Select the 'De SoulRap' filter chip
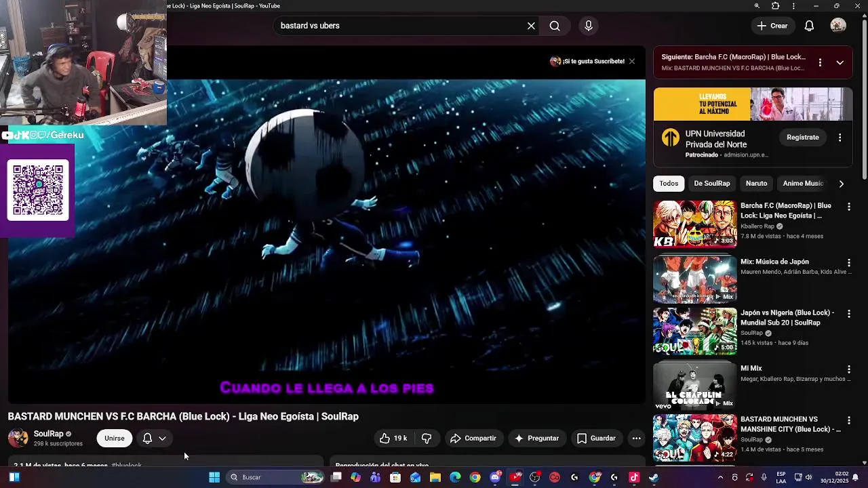Screen dimensions: 868x488 point(712,183)
